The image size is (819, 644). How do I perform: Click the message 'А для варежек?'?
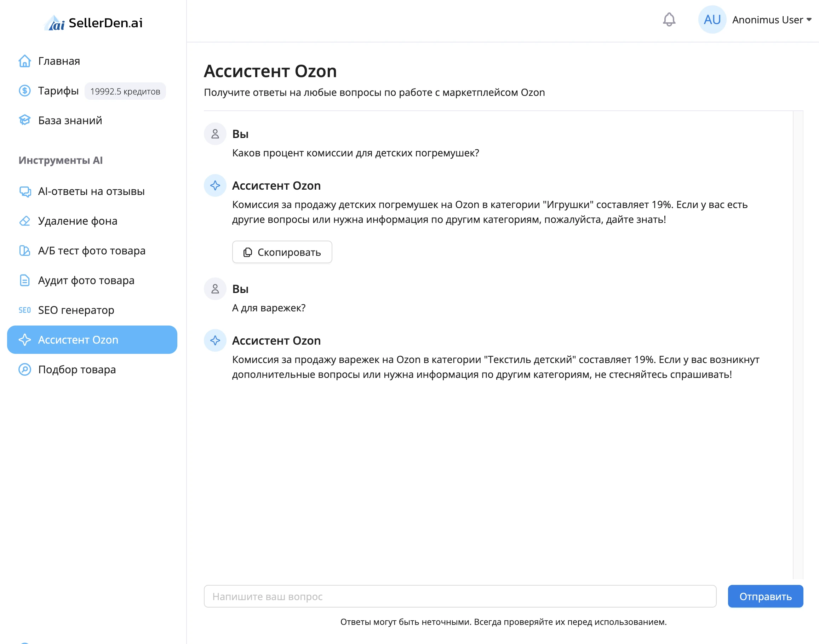[269, 308]
